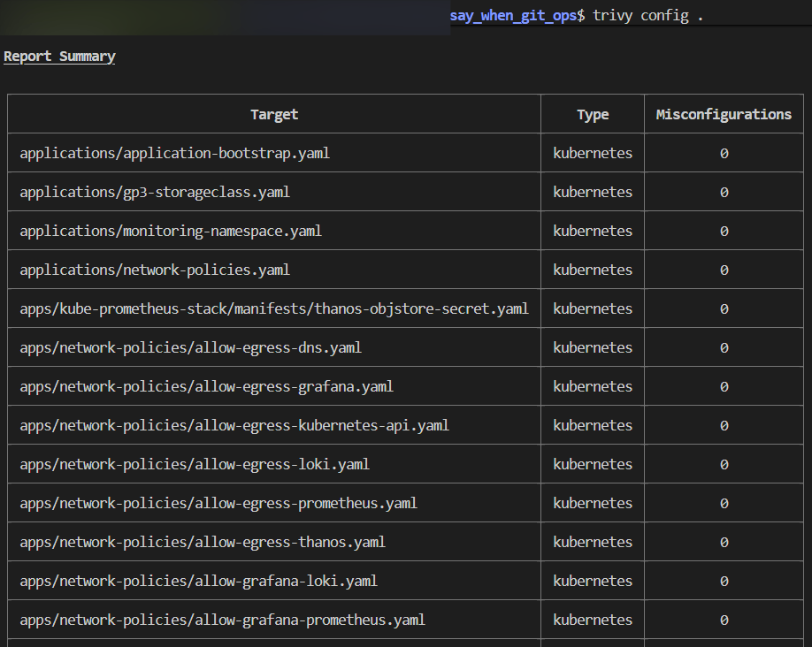This screenshot has width=812, height=647.
Task: Select applications/application-bootstrap.yaml target
Action: point(174,153)
